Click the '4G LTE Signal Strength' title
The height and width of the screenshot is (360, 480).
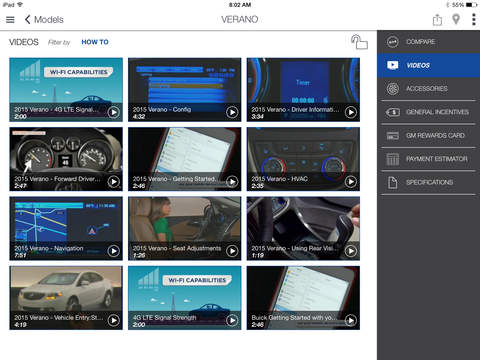165,318
